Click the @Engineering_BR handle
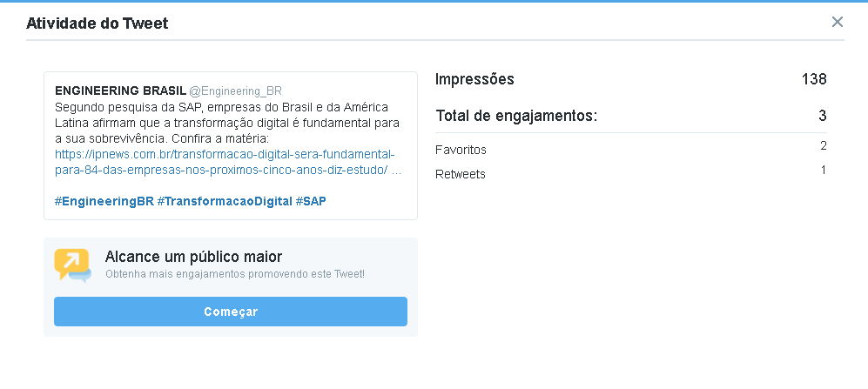868x389 pixels. click(x=235, y=91)
